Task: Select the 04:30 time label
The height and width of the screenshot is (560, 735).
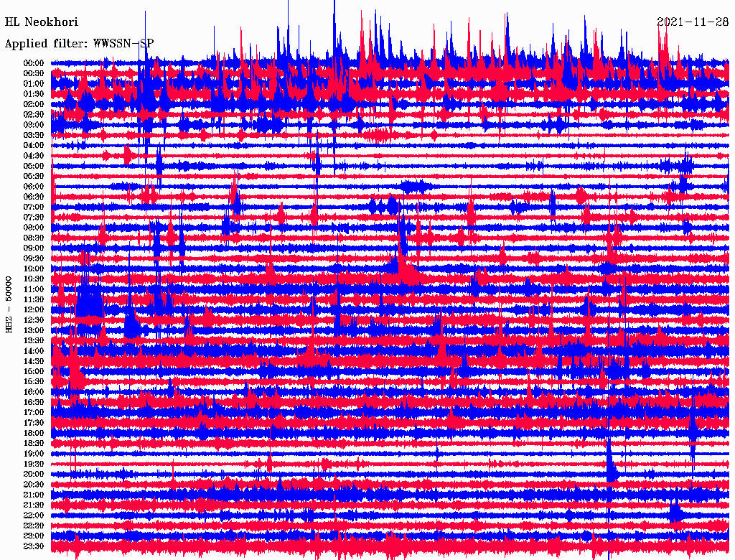Action: point(34,156)
